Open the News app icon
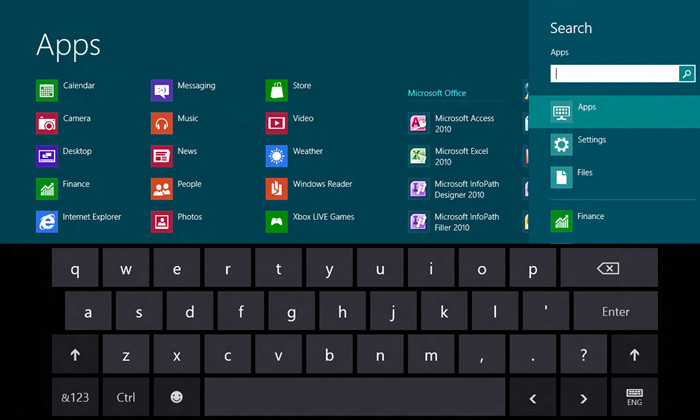700x420 pixels. tap(162, 156)
